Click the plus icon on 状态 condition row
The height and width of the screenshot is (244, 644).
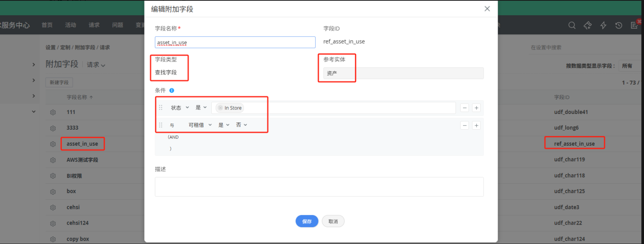tap(476, 108)
